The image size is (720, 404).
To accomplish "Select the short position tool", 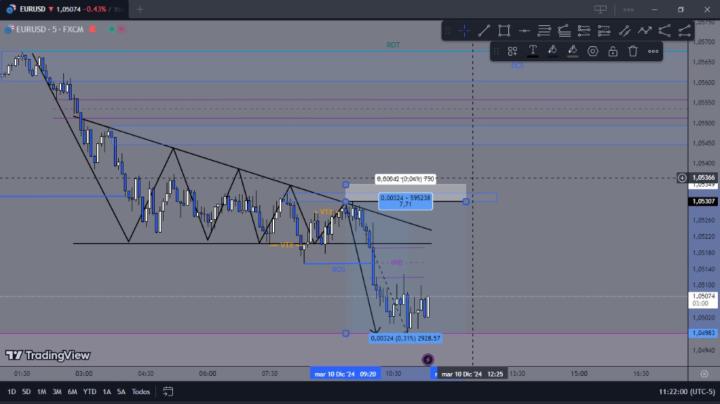I will coord(604,31).
